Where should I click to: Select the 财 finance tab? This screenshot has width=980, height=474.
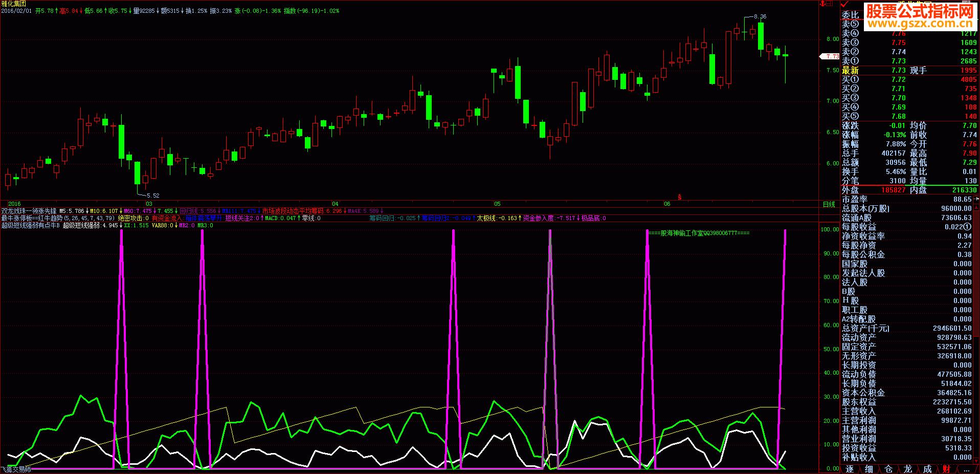pos(947,469)
